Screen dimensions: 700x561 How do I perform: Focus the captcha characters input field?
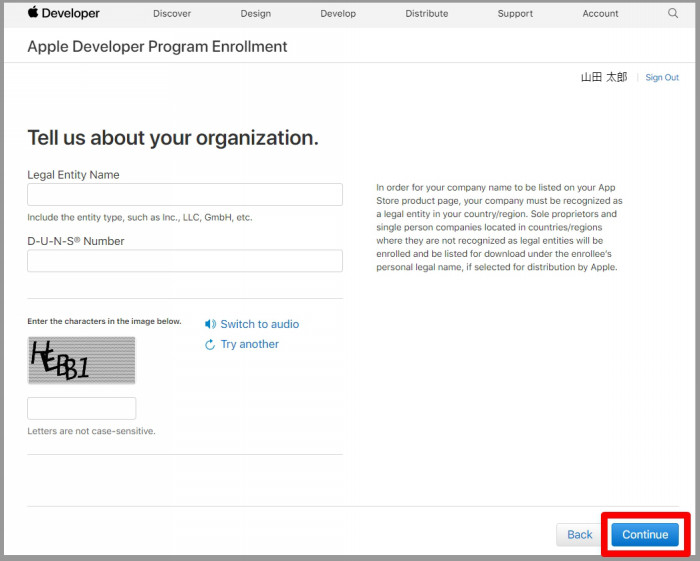click(82, 408)
